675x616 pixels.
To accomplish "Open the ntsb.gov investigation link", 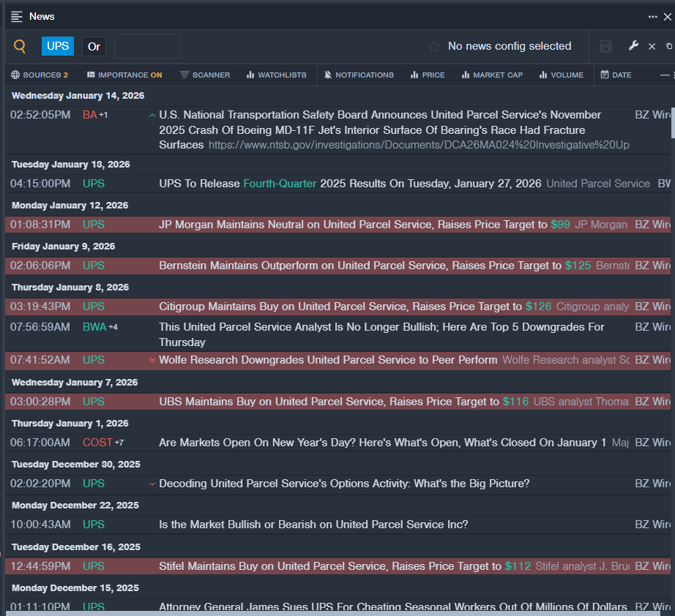I will [419, 145].
